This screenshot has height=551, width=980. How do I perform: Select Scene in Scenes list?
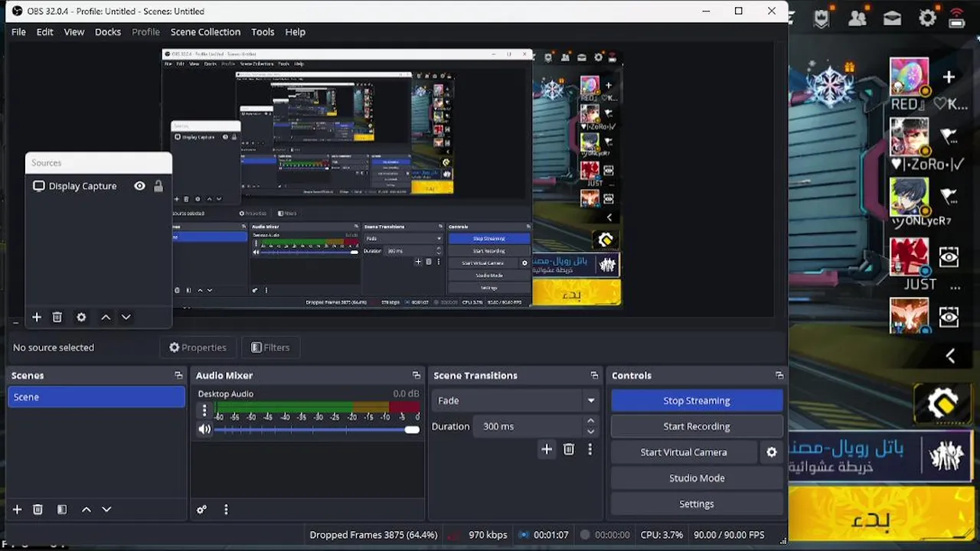[x=96, y=397]
